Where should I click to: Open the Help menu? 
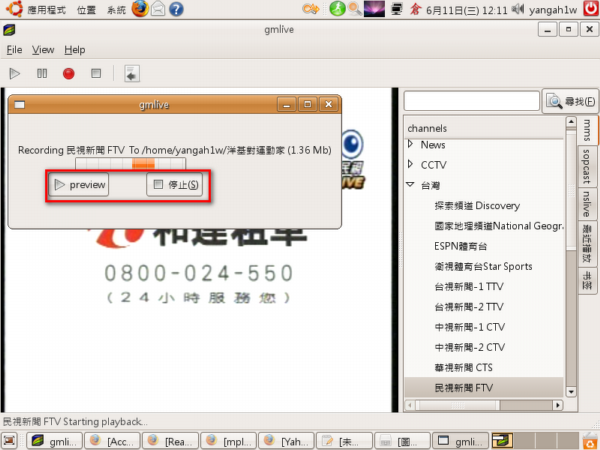[x=75, y=50]
